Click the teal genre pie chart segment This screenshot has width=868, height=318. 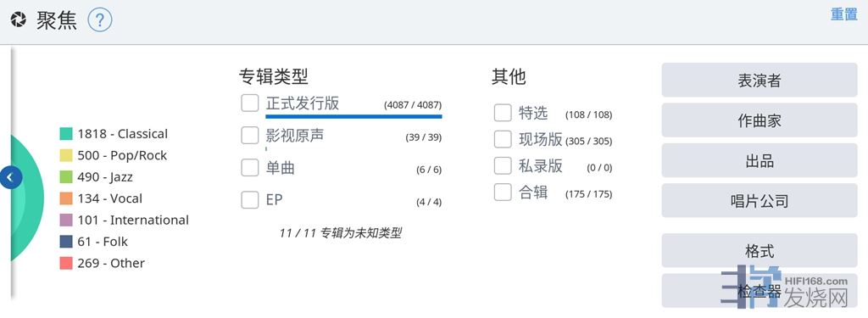[x=26, y=197]
